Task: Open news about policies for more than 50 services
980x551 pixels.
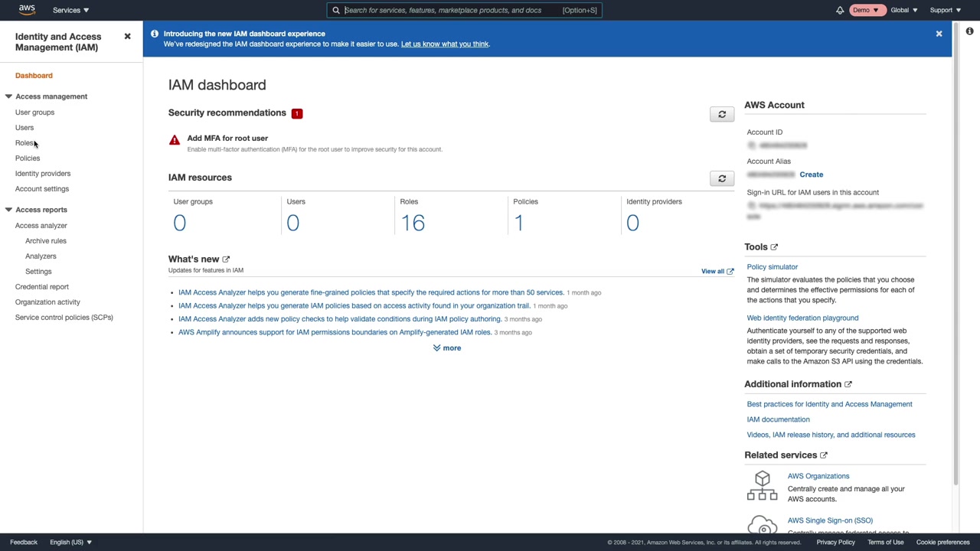Action: pos(371,292)
